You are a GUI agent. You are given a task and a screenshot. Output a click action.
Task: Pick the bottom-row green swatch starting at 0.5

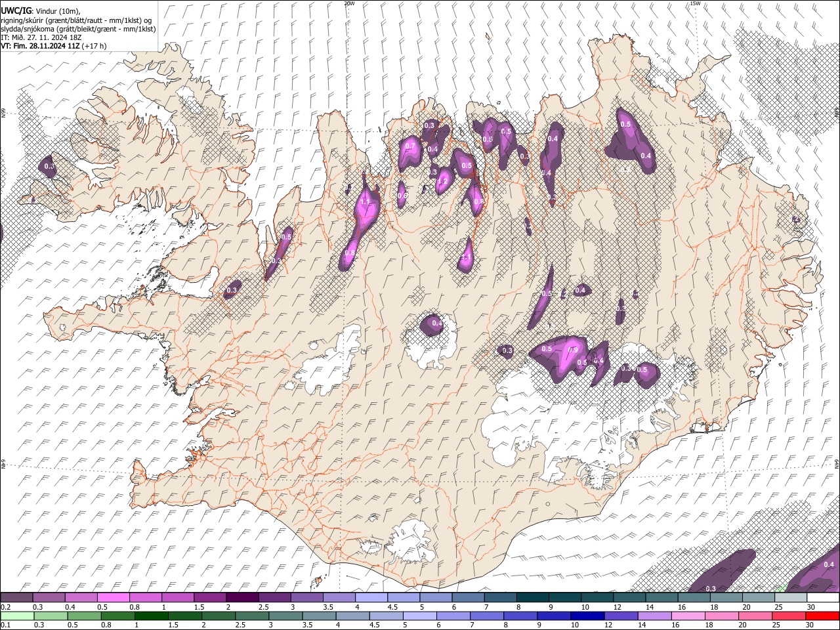pos(83,616)
